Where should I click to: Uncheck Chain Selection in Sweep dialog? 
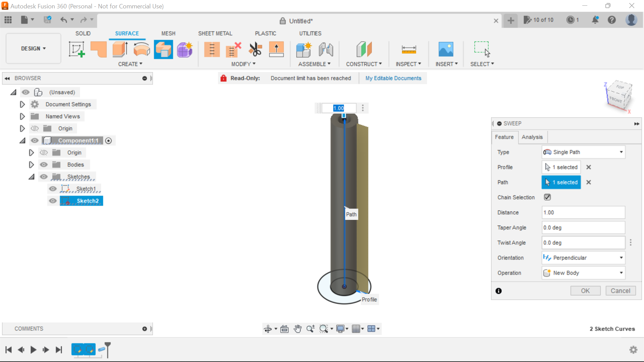(547, 197)
